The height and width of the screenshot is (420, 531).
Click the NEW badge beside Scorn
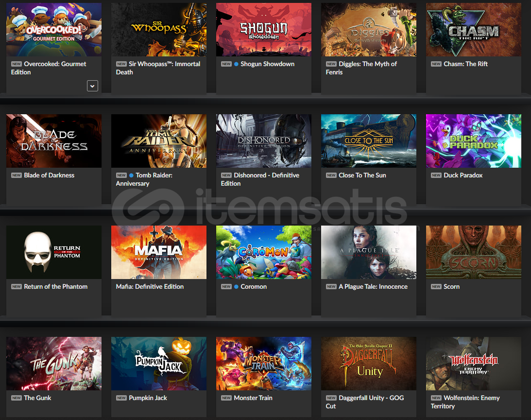pos(436,287)
